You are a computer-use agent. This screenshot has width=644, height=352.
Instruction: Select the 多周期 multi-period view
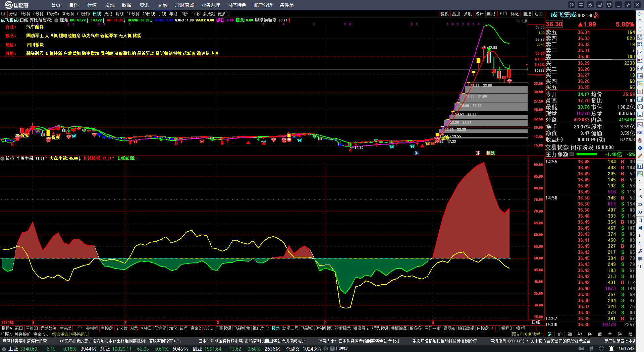click(x=209, y=14)
